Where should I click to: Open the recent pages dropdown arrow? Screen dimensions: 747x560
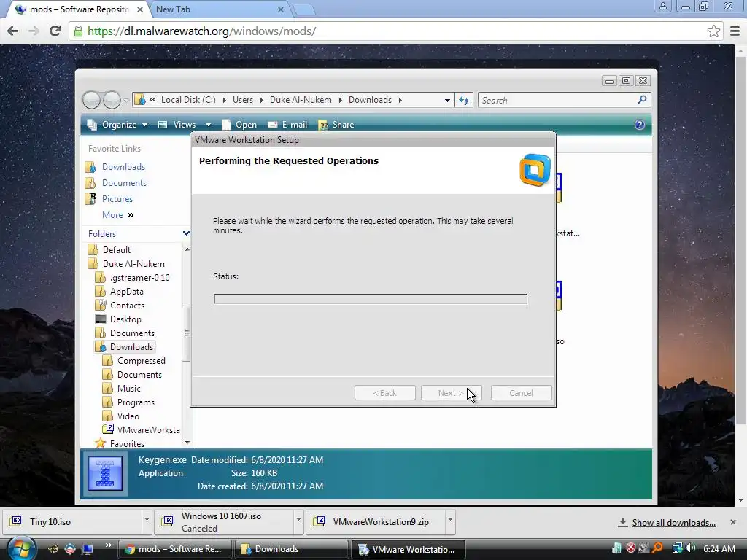click(x=125, y=101)
